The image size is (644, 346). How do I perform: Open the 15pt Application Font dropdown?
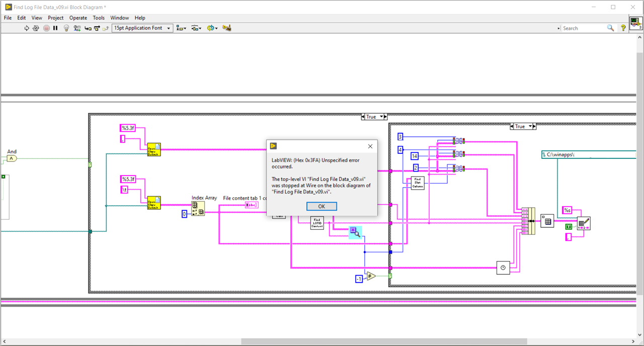click(142, 28)
